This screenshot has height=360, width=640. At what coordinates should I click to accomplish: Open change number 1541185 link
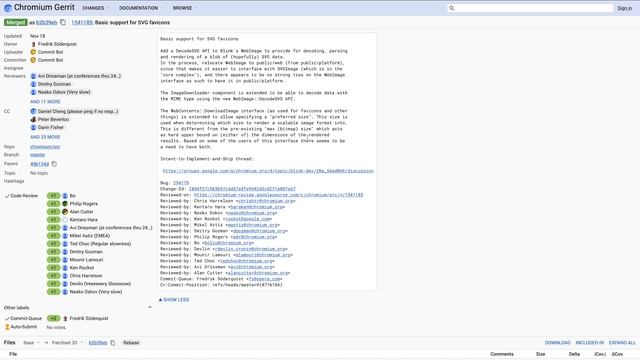82,22
